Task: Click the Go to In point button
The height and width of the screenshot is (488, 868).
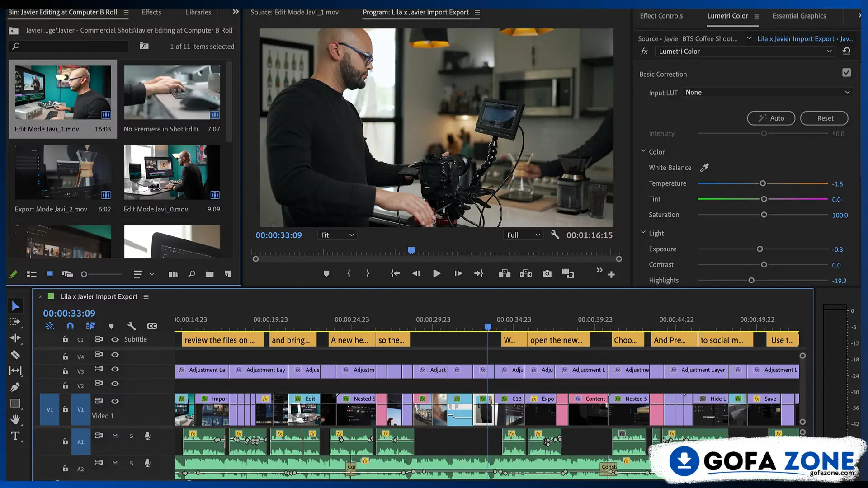Action: pyautogui.click(x=395, y=273)
